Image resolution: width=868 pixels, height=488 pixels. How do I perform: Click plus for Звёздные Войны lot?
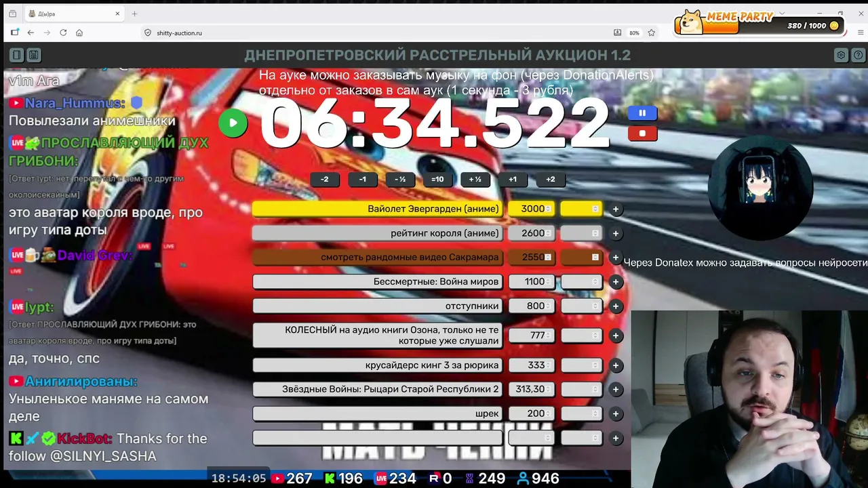616,390
